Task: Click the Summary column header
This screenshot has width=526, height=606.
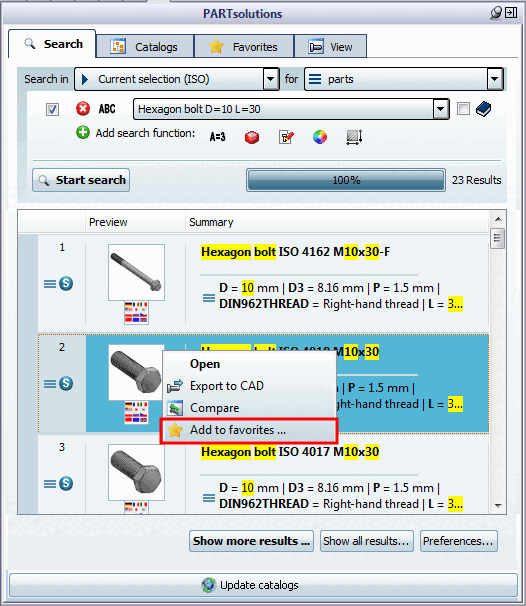Action: (211, 222)
